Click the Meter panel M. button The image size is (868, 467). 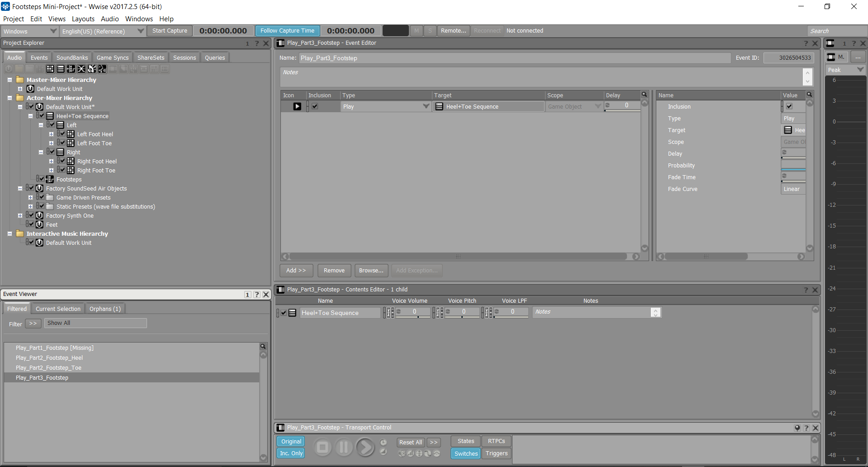pos(837,57)
